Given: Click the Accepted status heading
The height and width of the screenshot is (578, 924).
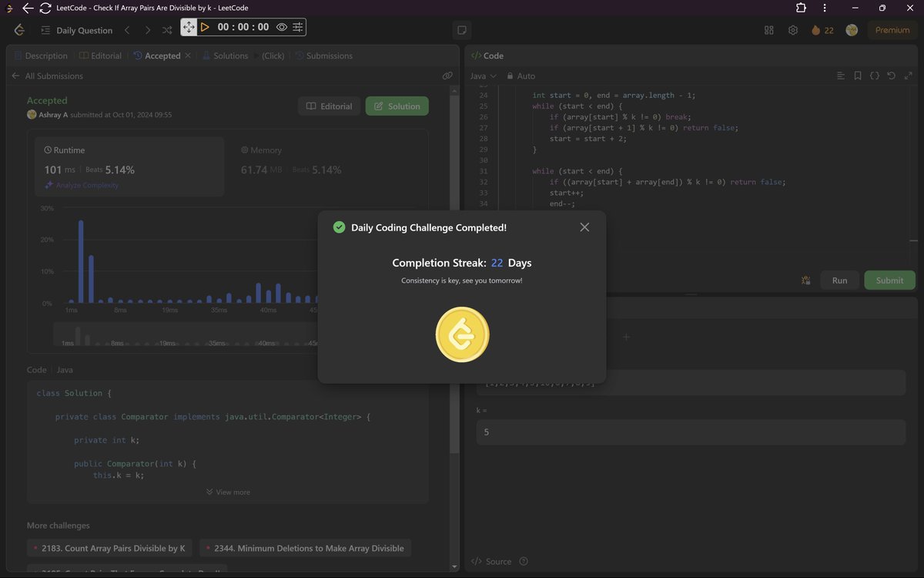Looking at the screenshot, I should point(47,100).
